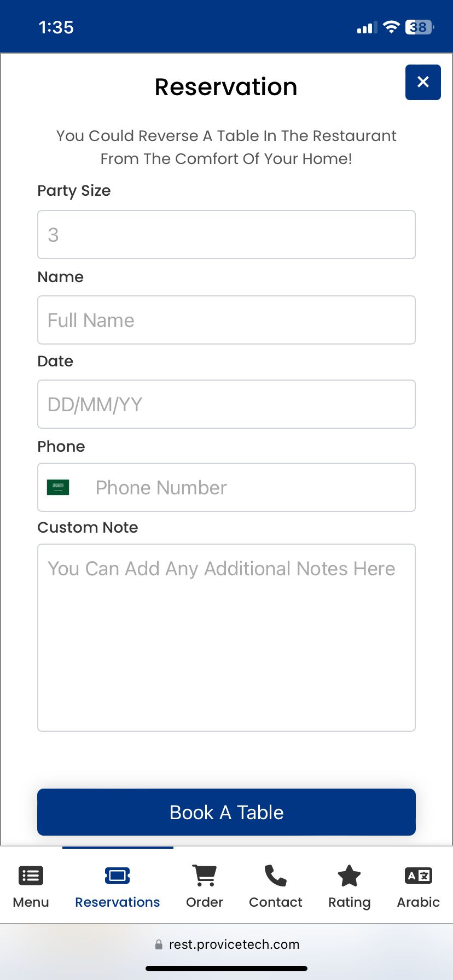
Task: Tap the Wi-Fi status icon
Action: (391, 27)
